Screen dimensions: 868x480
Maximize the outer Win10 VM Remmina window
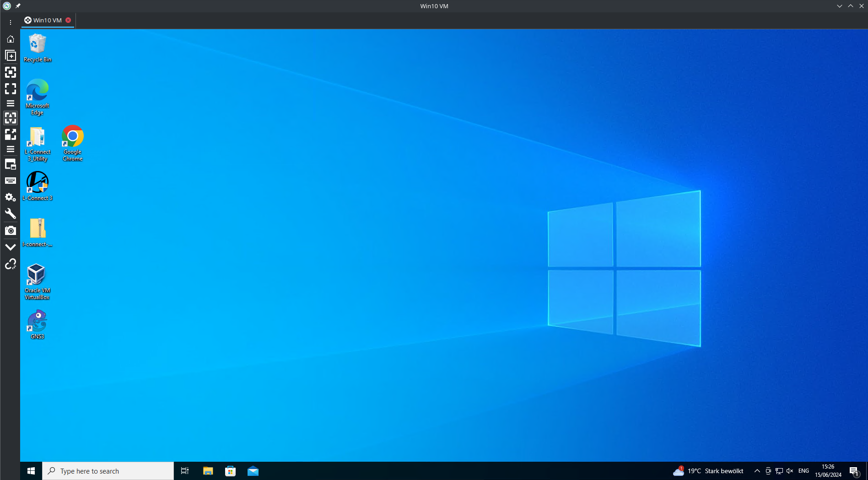[851, 6]
